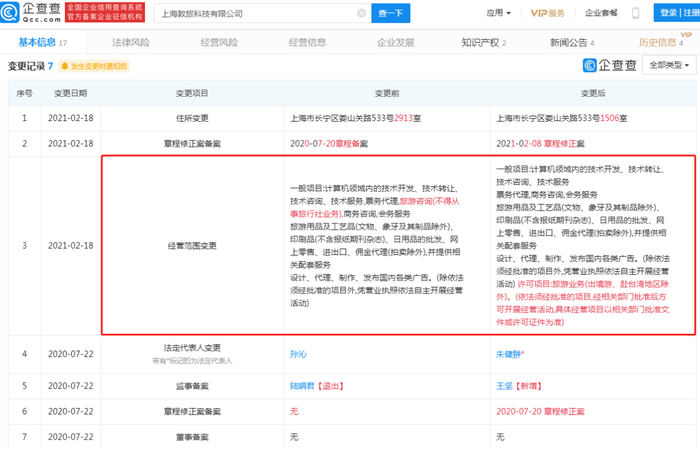The height and width of the screenshot is (449, 700).
Task: Click the new address ending 1506室
Action: tap(562, 118)
